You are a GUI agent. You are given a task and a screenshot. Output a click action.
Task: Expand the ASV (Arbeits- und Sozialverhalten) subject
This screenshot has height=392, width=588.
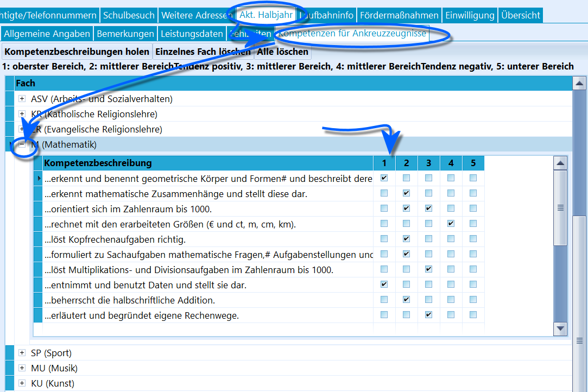click(x=22, y=99)
